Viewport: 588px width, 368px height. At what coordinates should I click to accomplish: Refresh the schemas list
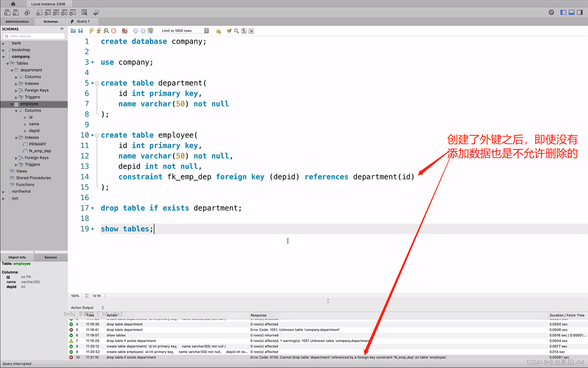(62, 29)
